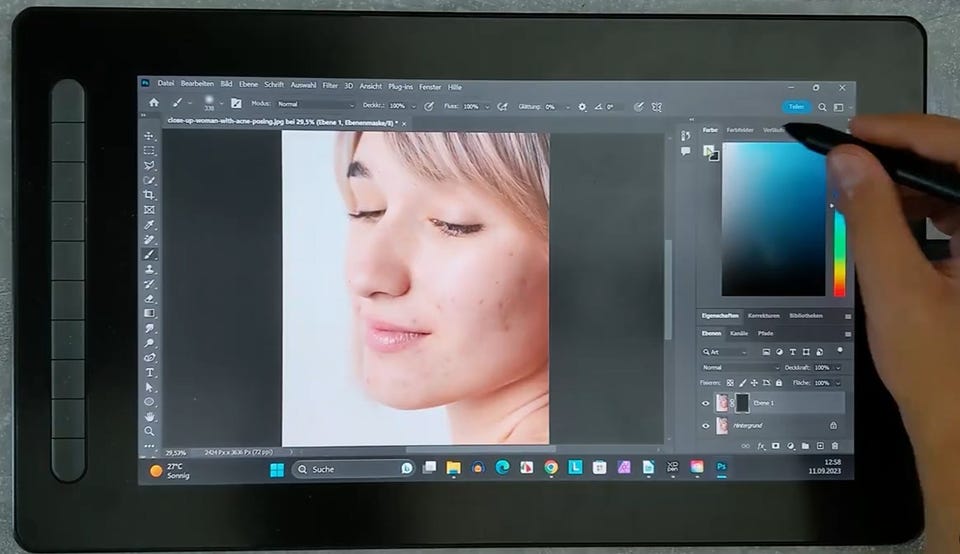Viewport: 960px width, 554px height.
Task: Select the Eraser tool
Action: tap(149, 298)
